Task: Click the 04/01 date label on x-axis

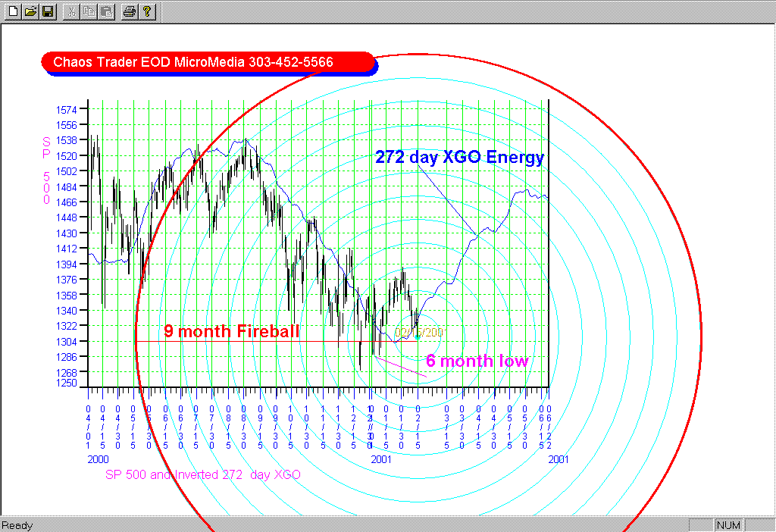Action: [x=88, y=427]
